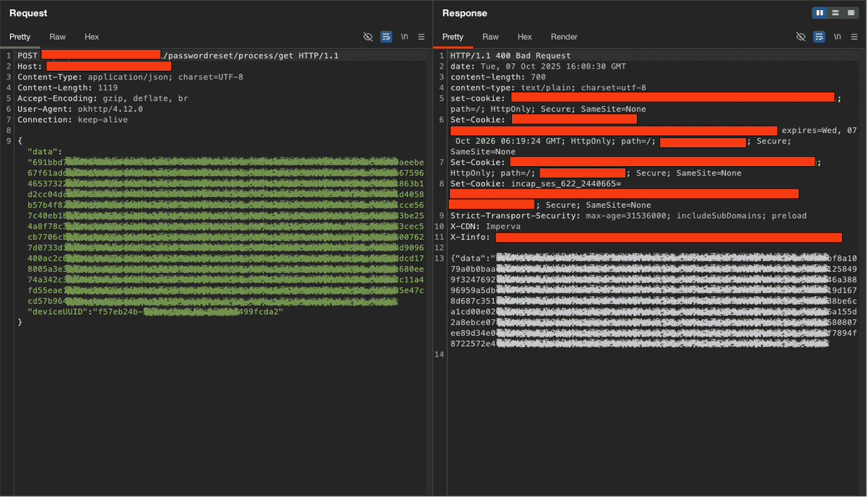Select side-by-side layout icon
The width and height of the screenshot is (868, 497).
(x=820, y=13)
